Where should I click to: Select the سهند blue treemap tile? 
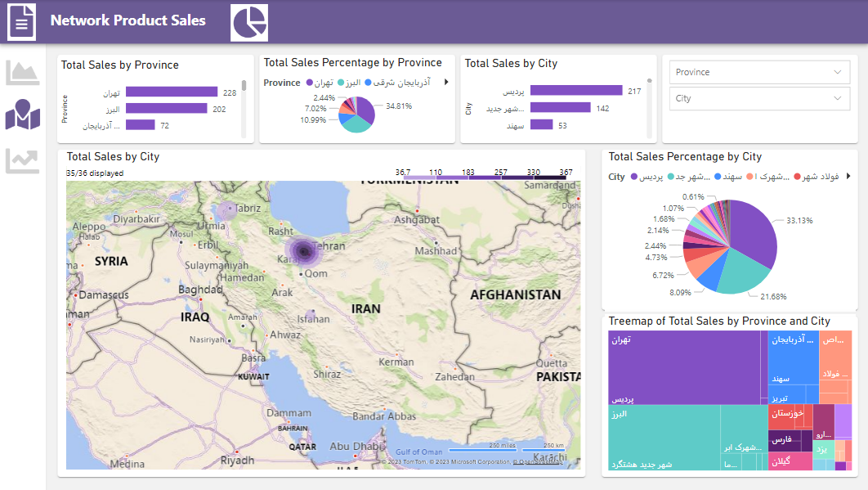coord(793,357)
